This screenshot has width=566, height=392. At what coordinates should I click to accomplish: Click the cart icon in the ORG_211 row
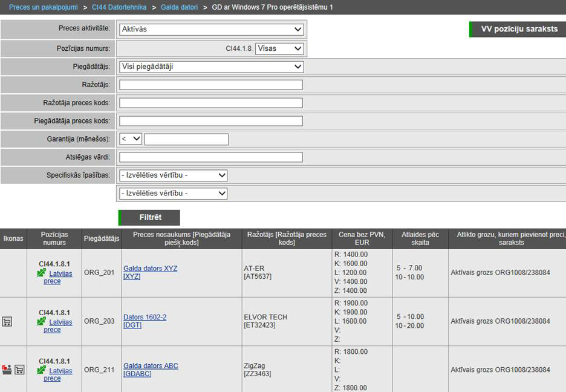click(19, 370)
